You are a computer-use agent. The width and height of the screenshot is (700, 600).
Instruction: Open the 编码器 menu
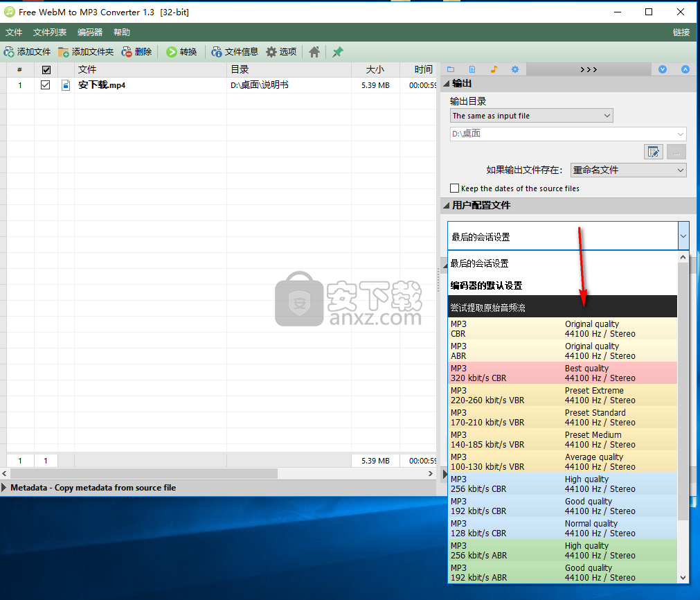point(90,32)
